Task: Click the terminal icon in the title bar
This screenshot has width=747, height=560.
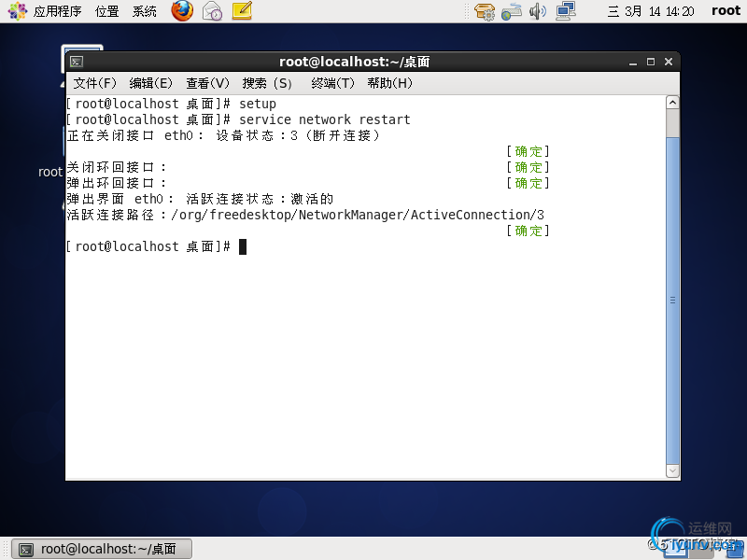Action: tap(77, 62)
